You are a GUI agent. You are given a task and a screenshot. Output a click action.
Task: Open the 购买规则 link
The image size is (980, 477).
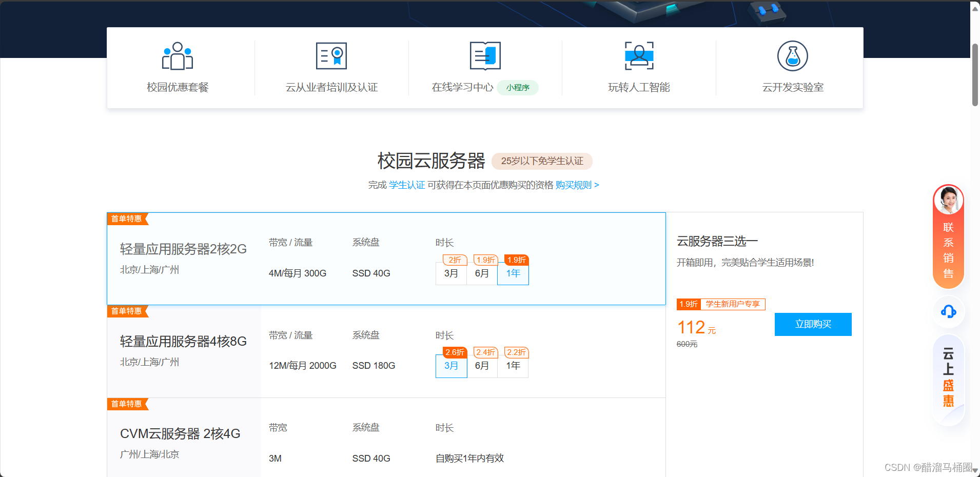click(577, 185)
